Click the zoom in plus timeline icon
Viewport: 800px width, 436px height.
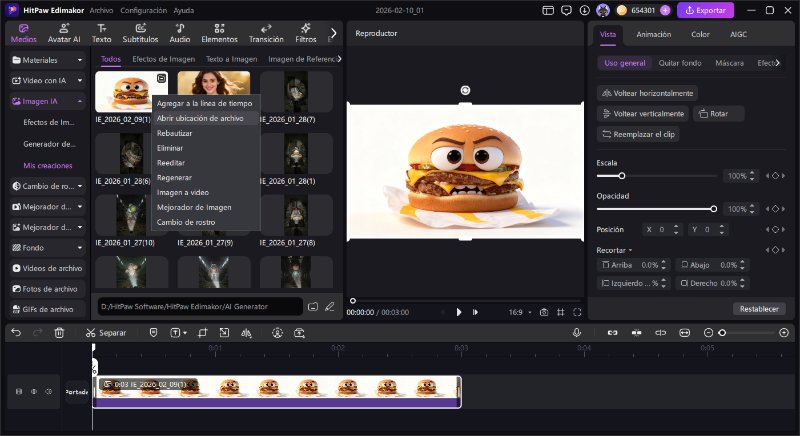(x=784, y=332)
